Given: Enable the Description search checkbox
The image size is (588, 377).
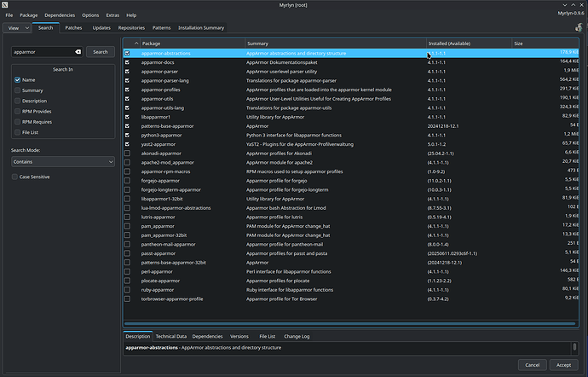Looking at the screenshot, I should click(x=18, y=101).
